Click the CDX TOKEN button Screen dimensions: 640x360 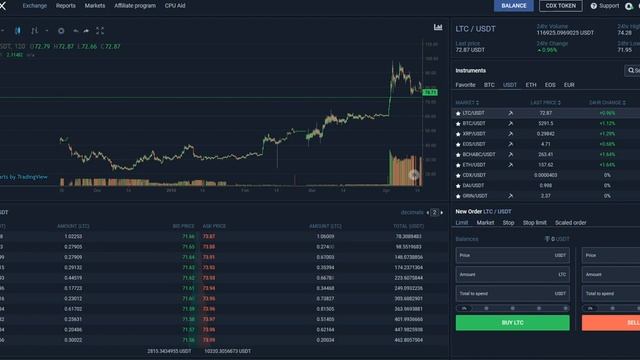point(561,6)
